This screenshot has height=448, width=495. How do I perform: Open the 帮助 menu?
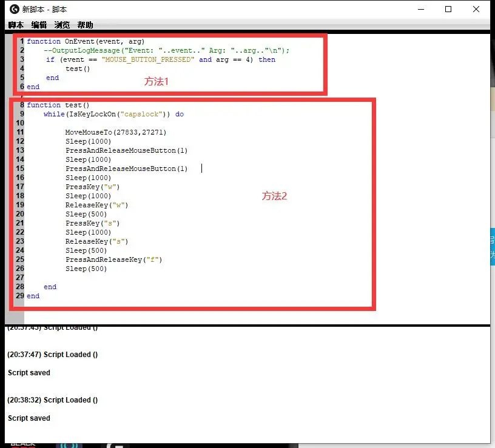pos(84,25)
